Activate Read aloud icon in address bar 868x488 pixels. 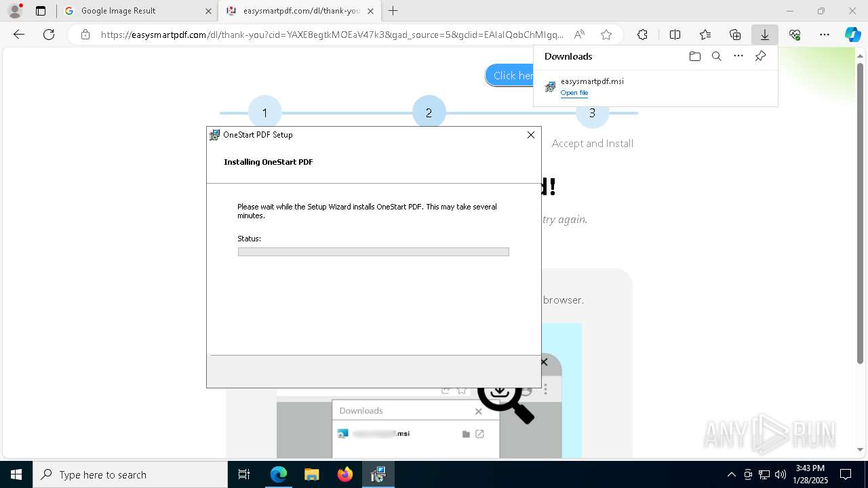(579, 35)
